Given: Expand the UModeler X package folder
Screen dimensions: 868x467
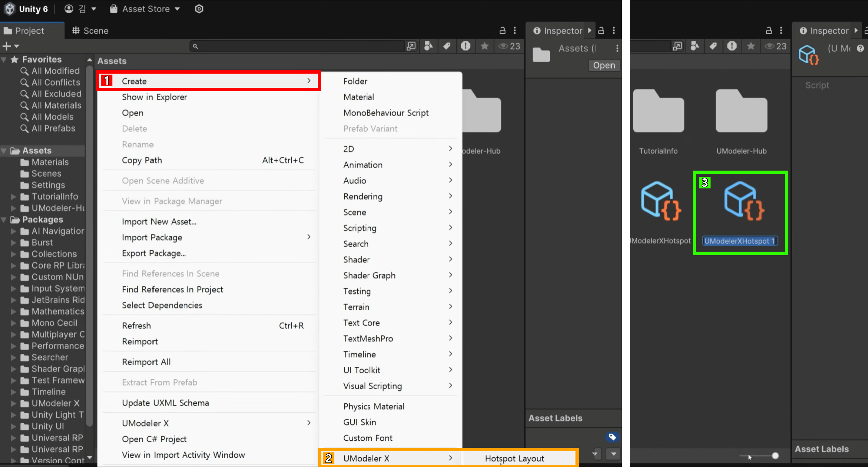Looking at the screenshot, I should [x=14, y=403].
